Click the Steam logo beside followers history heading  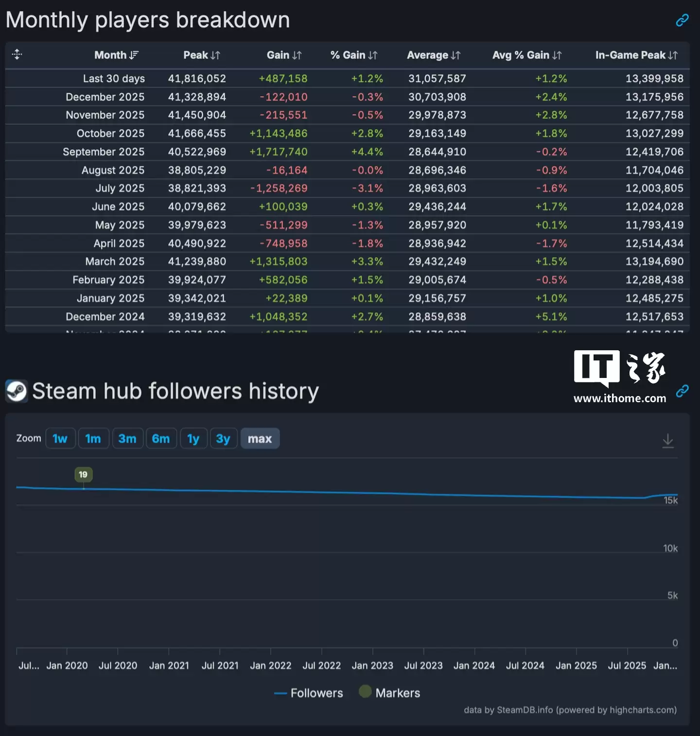click(16, 391)
